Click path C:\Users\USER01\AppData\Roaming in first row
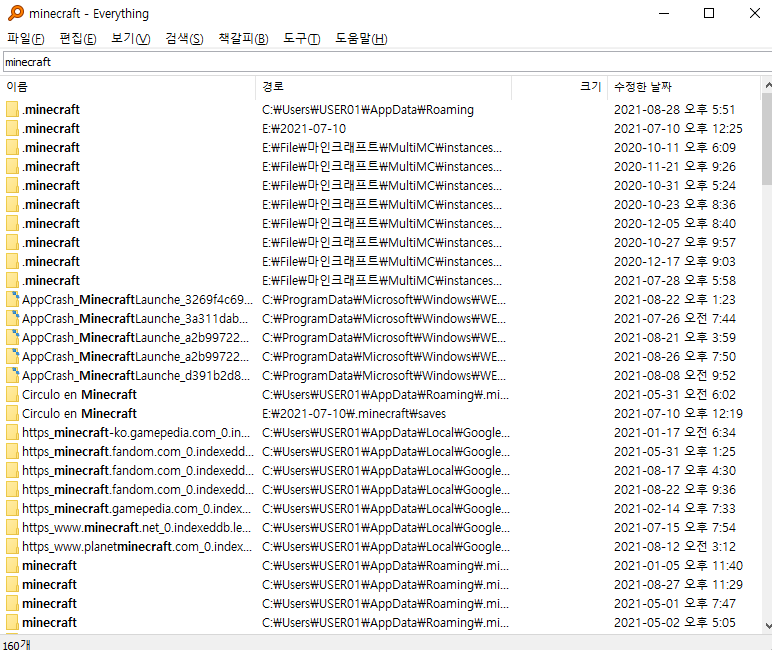Viewport: 772px width, 650px height. pos(368,110)
